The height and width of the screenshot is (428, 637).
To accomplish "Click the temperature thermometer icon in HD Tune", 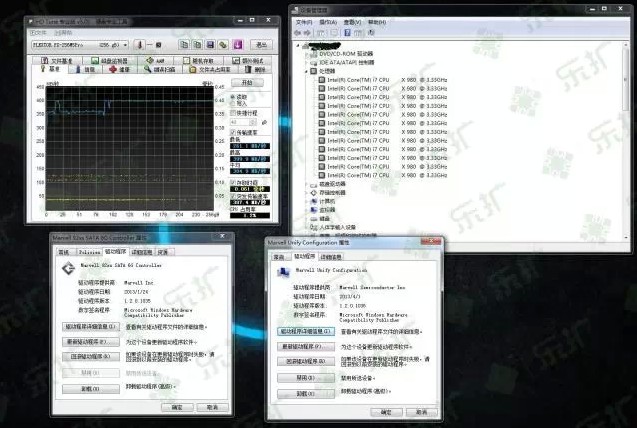I will (140, 45).
